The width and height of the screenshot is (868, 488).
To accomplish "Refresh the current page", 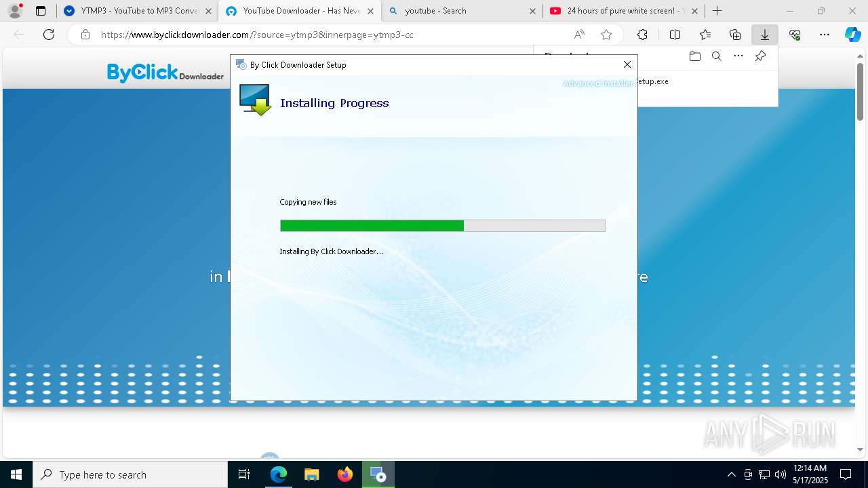I will point(49,35).
